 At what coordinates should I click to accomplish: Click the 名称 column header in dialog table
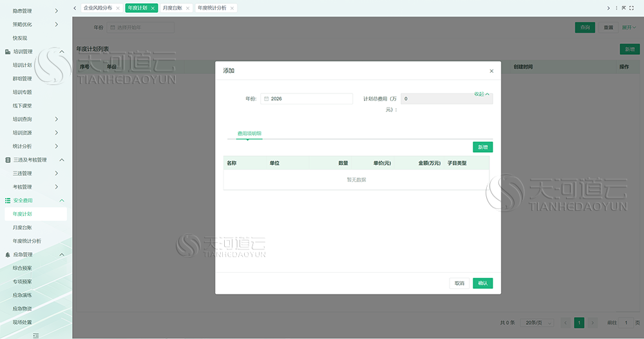(x=232, y=163)
